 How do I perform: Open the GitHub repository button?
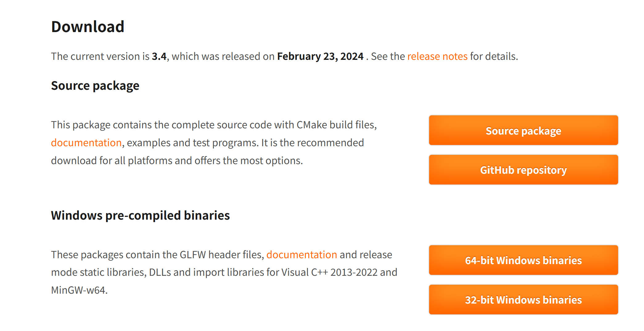(x=523, y=170)
